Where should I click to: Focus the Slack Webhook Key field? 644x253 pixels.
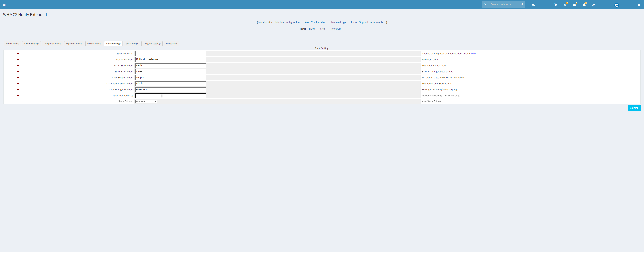[170, 96]
